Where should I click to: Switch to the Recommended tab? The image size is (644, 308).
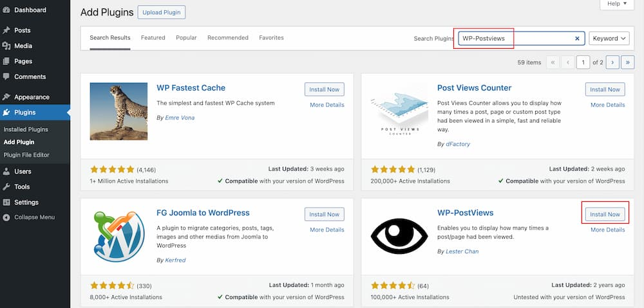pyautogui.click(x=228, y=38)
